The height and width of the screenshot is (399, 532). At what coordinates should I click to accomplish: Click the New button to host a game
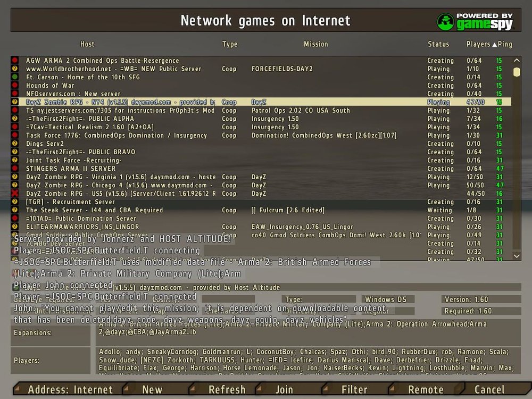pos(152,389)
